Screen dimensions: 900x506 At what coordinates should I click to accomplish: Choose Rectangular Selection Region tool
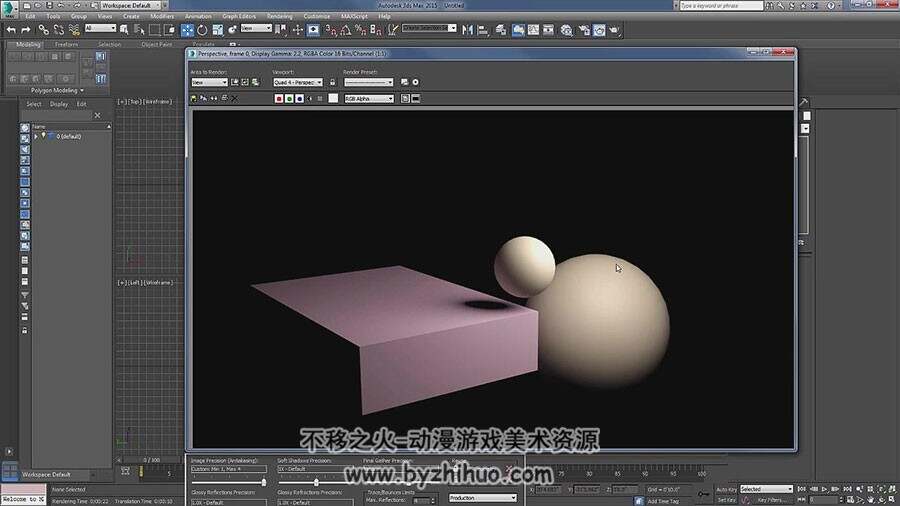pos(154,30)
